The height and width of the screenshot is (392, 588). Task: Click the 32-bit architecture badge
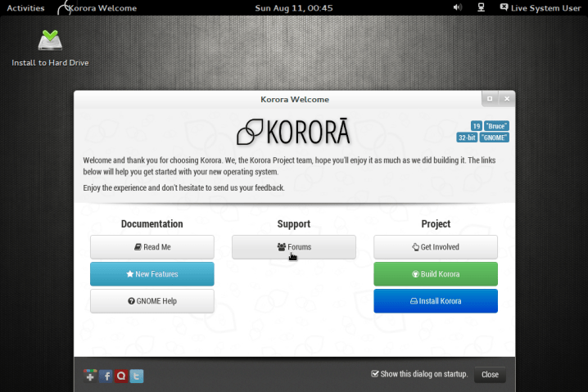[x=467, y=137]
